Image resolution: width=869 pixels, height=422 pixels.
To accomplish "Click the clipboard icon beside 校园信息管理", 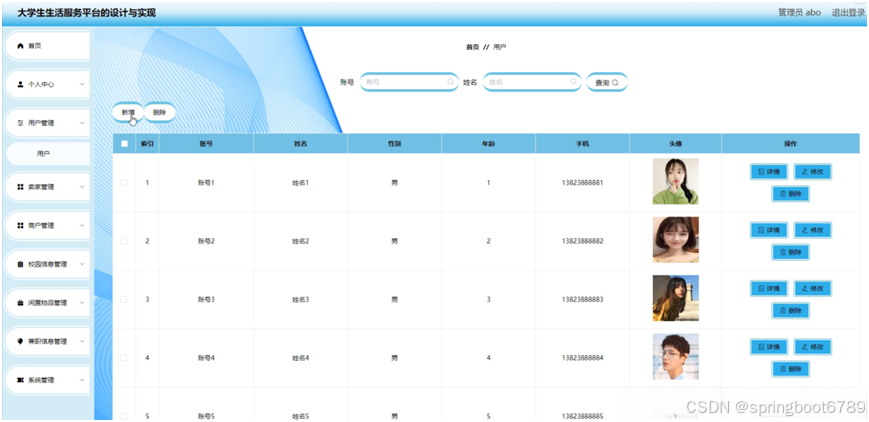I will tap(21, 265).
